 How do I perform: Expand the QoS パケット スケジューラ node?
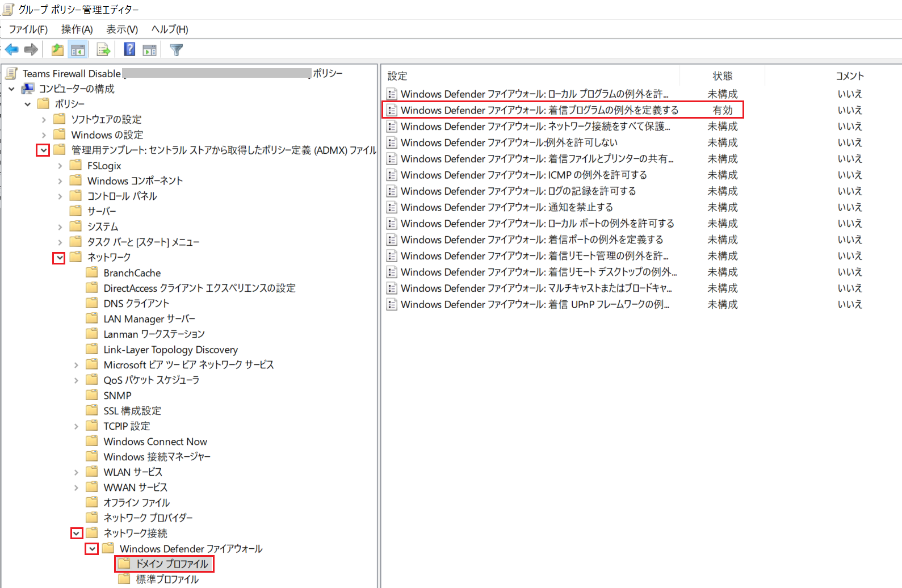click(x=76, y=380)
